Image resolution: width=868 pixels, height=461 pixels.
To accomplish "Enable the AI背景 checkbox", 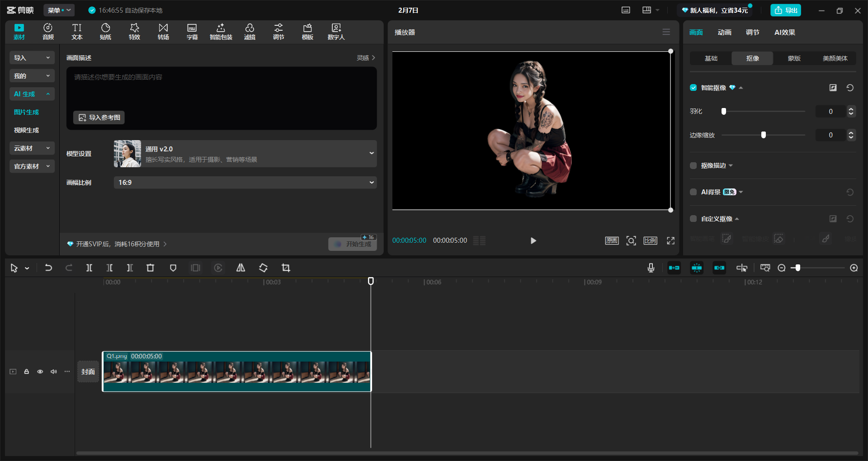I will pos(693,192).
